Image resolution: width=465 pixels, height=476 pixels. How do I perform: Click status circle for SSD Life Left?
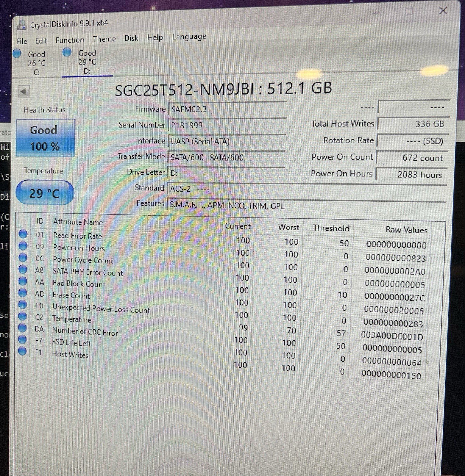(22, 339)
